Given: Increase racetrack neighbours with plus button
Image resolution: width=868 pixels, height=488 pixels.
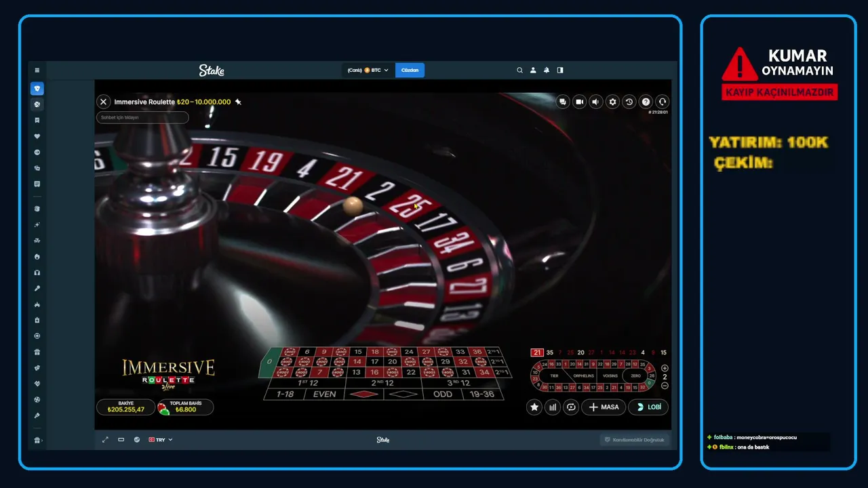Looking at the screenshot, I should pyautogui.click(x=665, y=368).
